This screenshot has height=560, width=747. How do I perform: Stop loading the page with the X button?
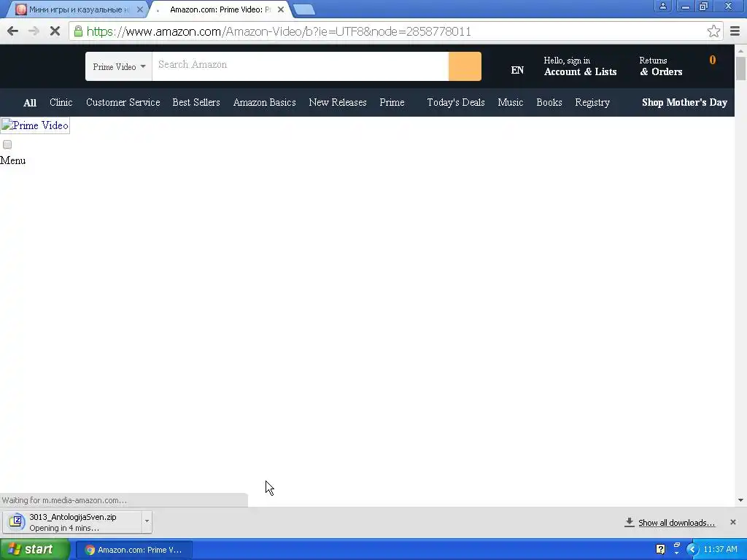(55, 31)
